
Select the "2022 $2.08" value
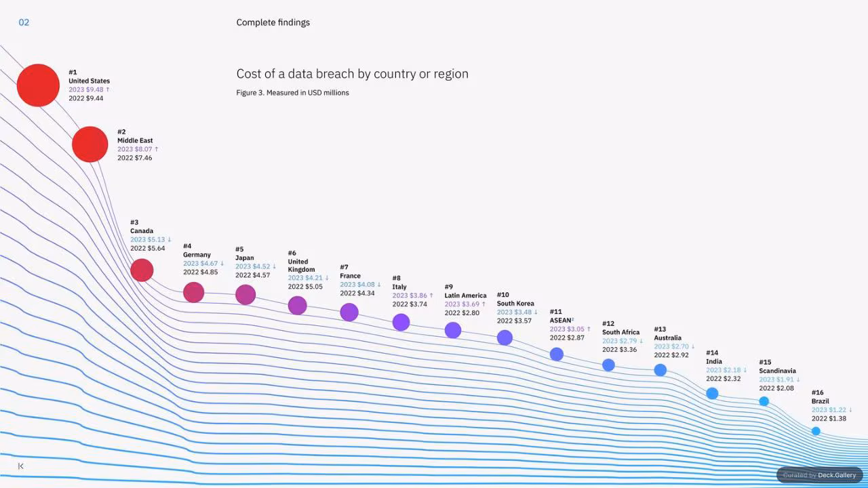776,388
